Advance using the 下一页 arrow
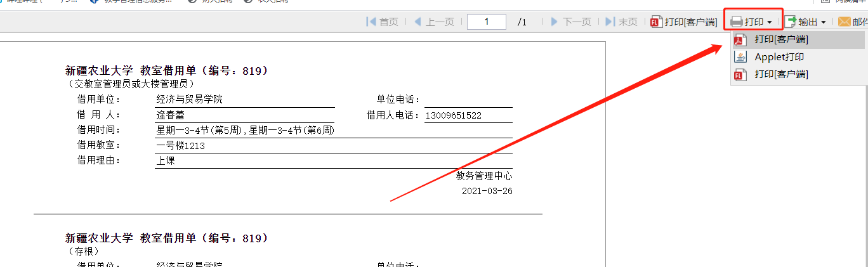The width and height of the screenshot is (868, 267). [555, 22]
